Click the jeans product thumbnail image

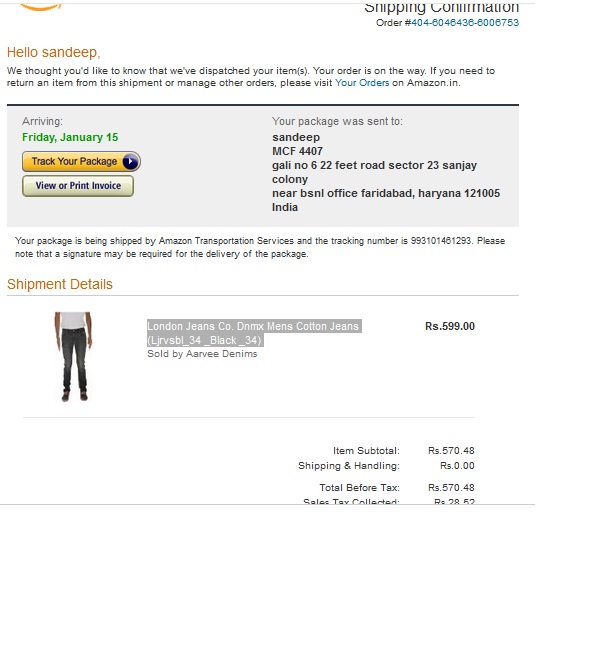(x=73, y=356)
